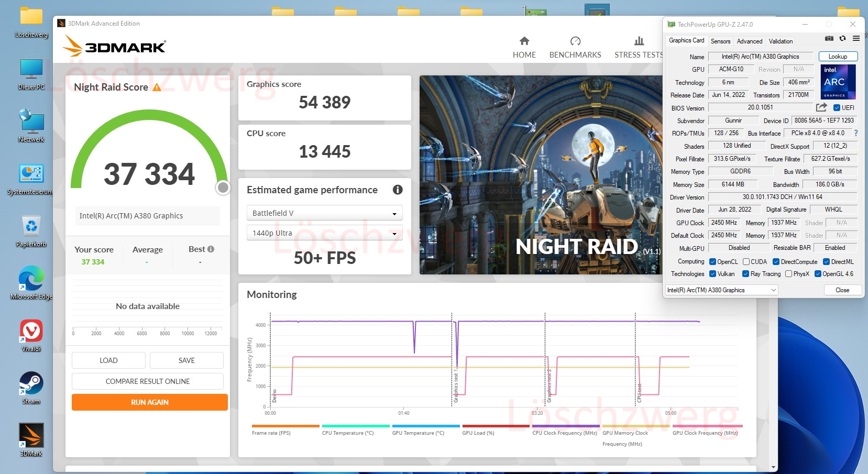Toggle the Vulkan checkbox
The width and height of the screenshot is (868, 474).
[712, 274]
